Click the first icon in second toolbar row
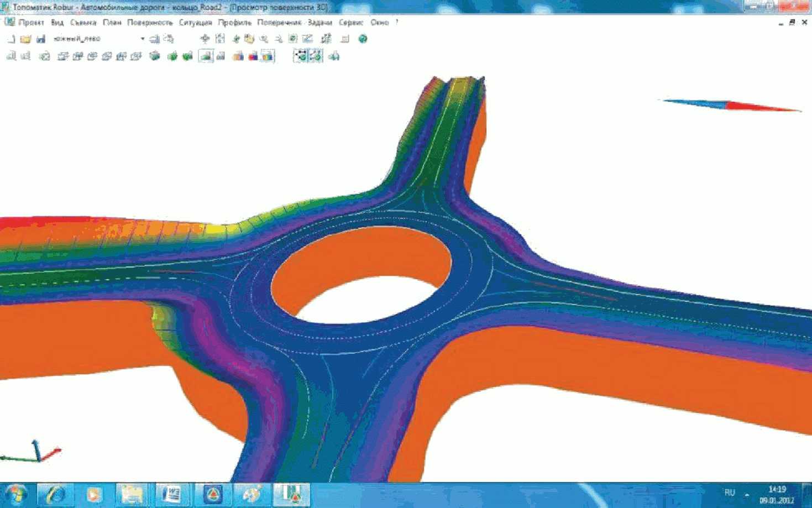812x508 pixels. point(11,56)
